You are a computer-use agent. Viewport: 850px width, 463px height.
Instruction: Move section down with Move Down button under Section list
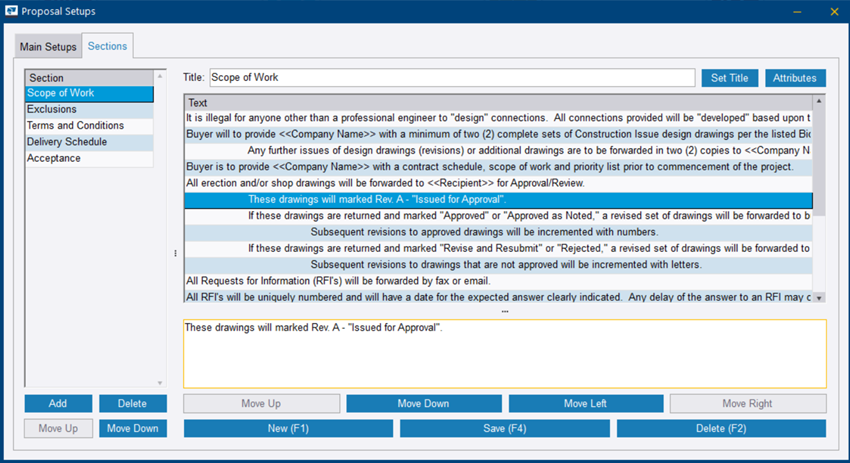pyautogui.click(x=133, y=429)
